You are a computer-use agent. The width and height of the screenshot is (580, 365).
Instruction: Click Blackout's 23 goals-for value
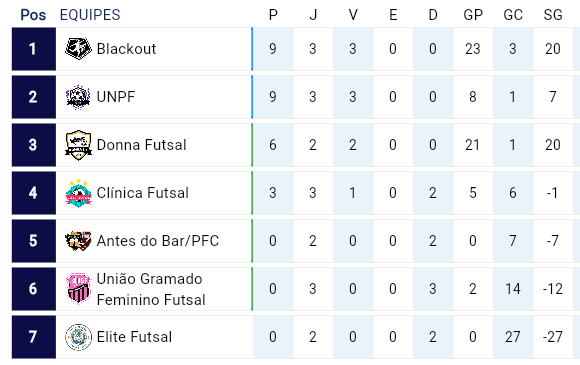pos(473,49)
